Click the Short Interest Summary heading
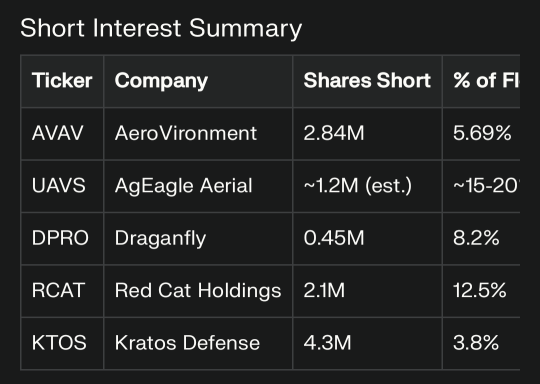This screenshot has width=540, height=384. pos(161,29)
